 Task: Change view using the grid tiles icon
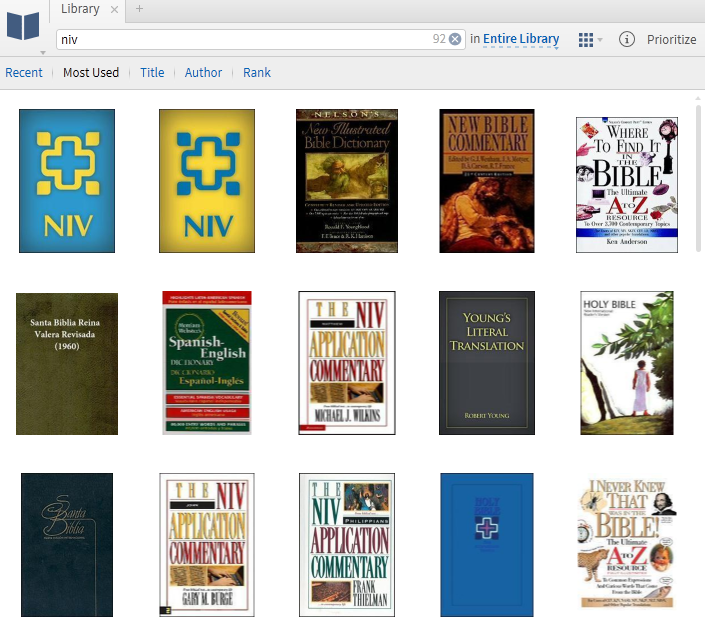click(585, 40)
